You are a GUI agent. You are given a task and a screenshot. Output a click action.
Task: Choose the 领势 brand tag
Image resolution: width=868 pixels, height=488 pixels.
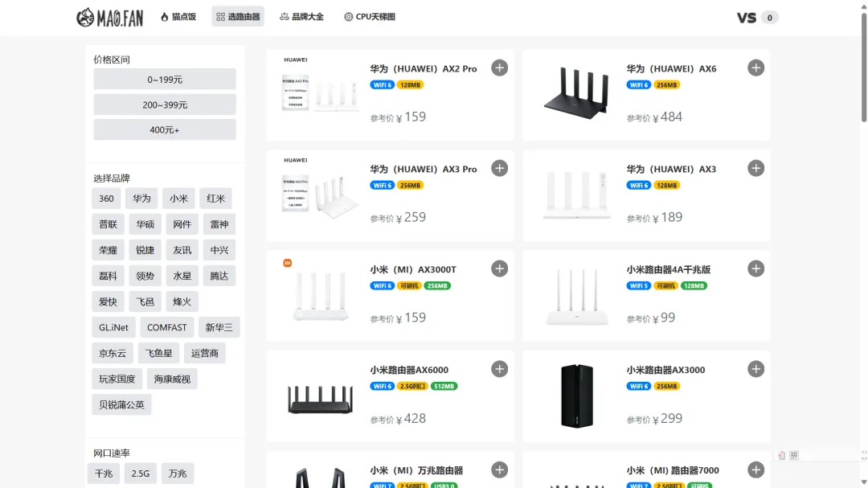tap(145, 276)
